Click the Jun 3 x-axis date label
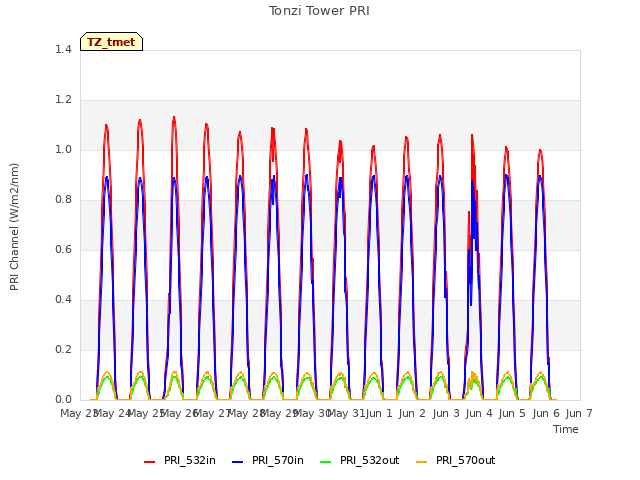Viewport: 640px width, 480px height. (x=446, y=413)
